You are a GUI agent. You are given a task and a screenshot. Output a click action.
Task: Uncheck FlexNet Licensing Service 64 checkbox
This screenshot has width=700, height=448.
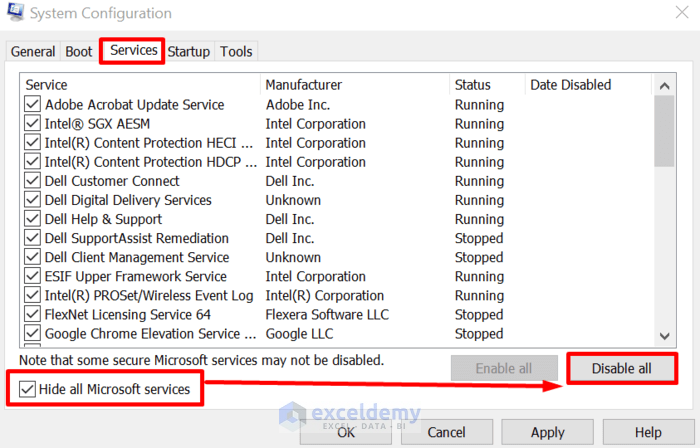coord(32,315)
